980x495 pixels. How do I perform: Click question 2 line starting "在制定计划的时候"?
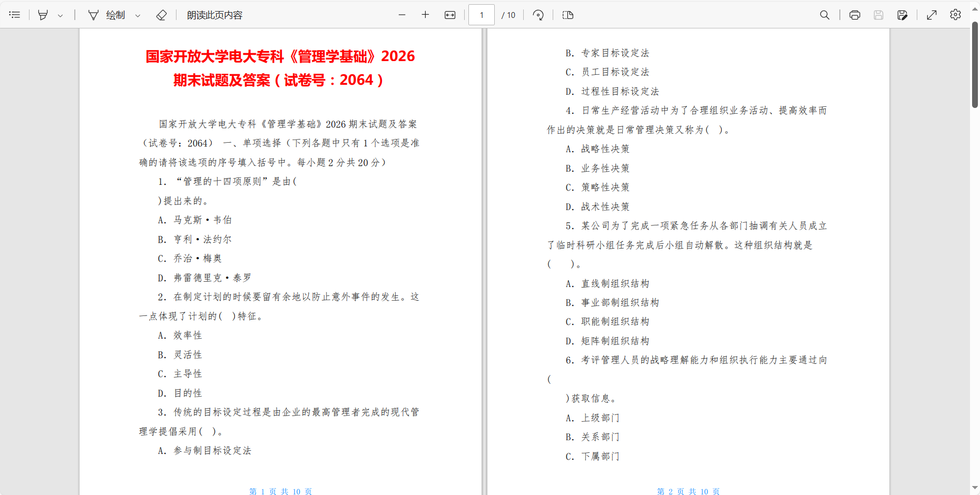tap(288, 297)
